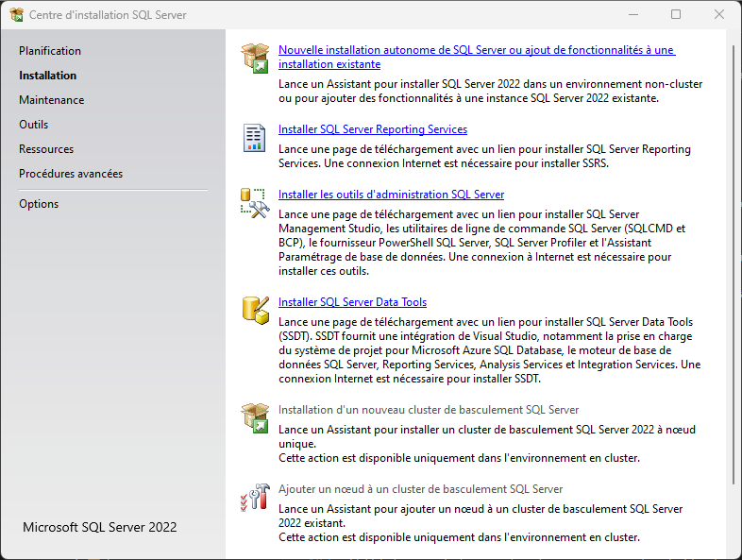
Task: Click the text 'ajouter un nœud à un cluster de basculement'
Action: pyautogui.click(x=481, y=523)
